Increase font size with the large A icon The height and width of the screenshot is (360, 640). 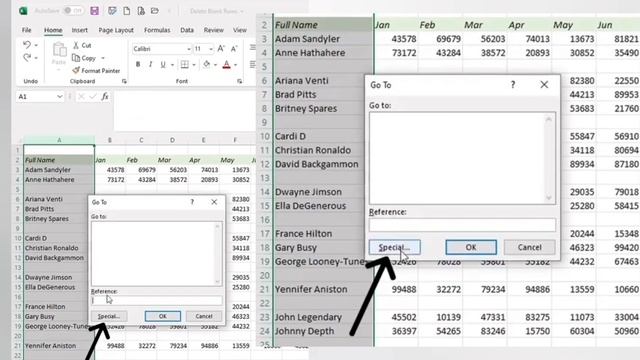221,49
